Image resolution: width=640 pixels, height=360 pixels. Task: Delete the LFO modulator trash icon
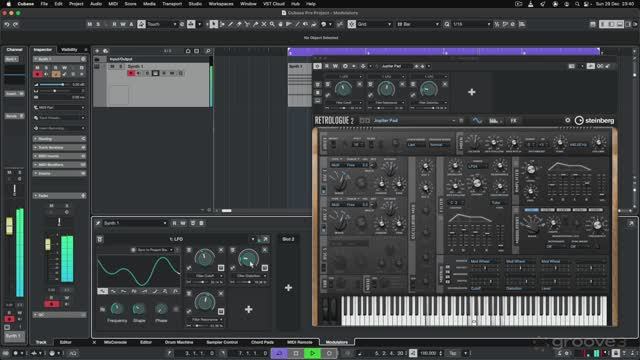100,239
